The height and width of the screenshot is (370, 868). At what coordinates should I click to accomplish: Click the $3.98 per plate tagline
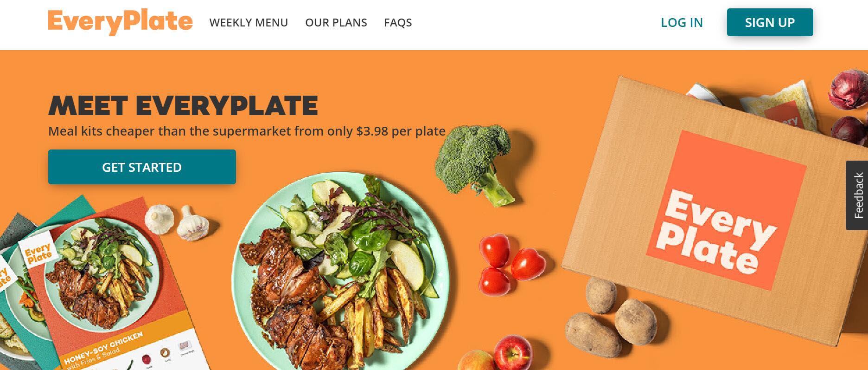(x=247, y=131)
